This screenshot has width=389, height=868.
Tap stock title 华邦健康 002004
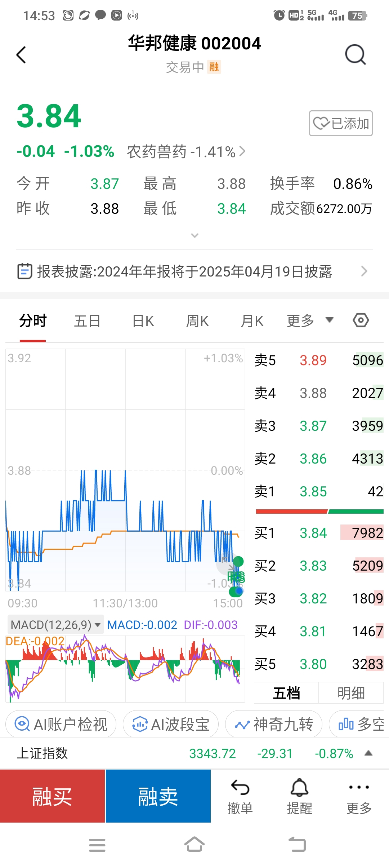pos(194,43)
